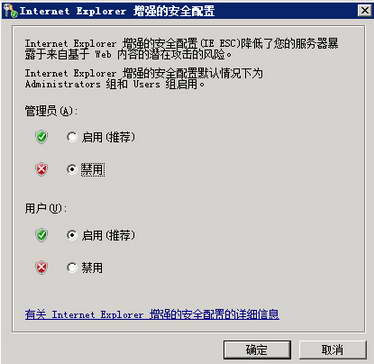
Task: Click the 禁用 label text under 用户
Action: (92, 268)
